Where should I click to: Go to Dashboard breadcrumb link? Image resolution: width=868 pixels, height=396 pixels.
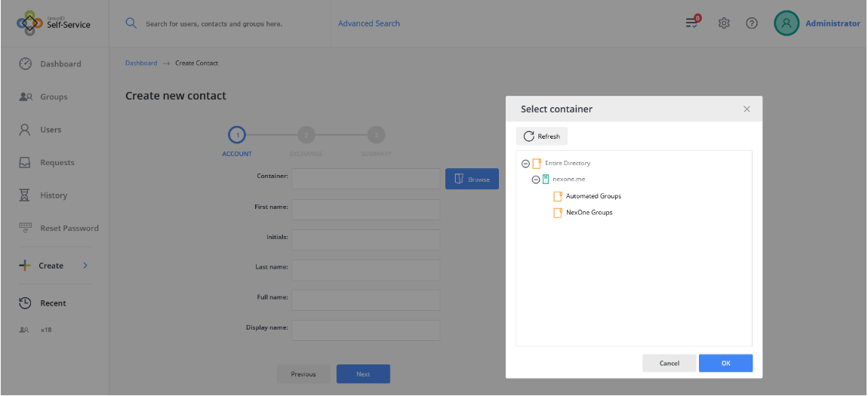pyautogui.click(x=141, y=63)
